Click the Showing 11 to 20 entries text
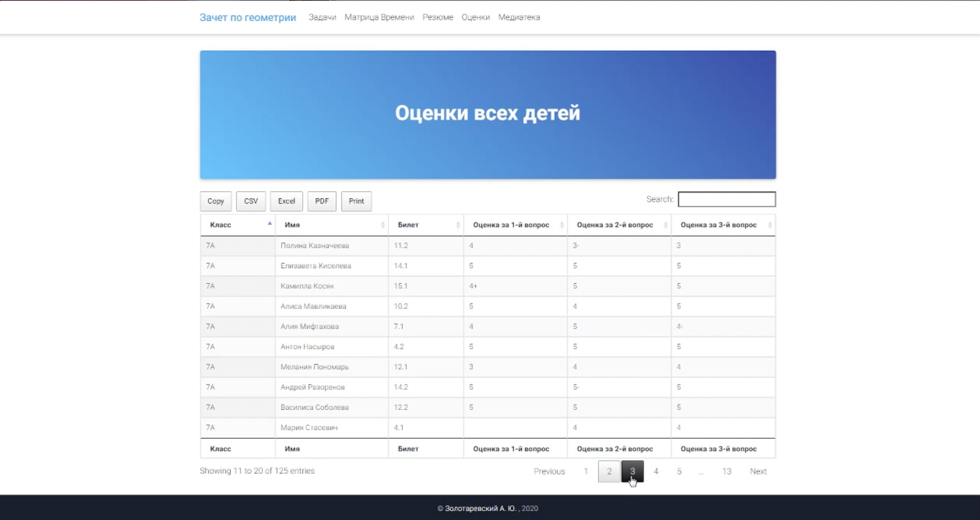Image resolution: width=980 pixels, height=520 pixels. (x=257, y=471)
